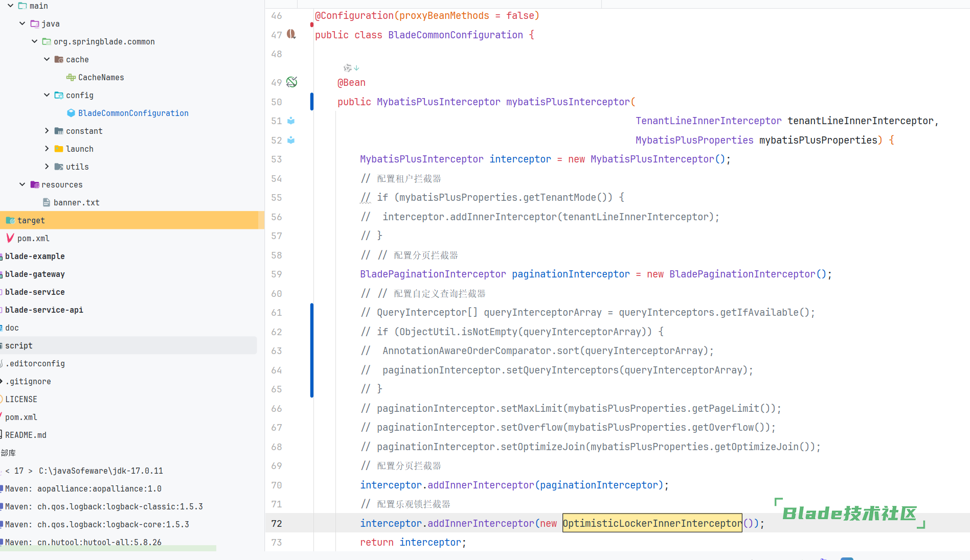This screenshot has width=970, height=560.
Task: Select the blade-example module
Action: click(x=35, y=256)
